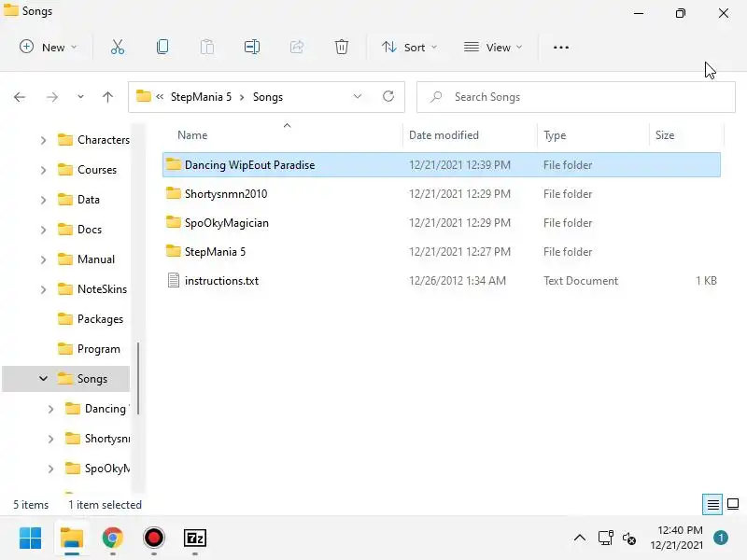
Task: Click muted volume tray icon
Action: pyautogui.click(x=628, y=539)
